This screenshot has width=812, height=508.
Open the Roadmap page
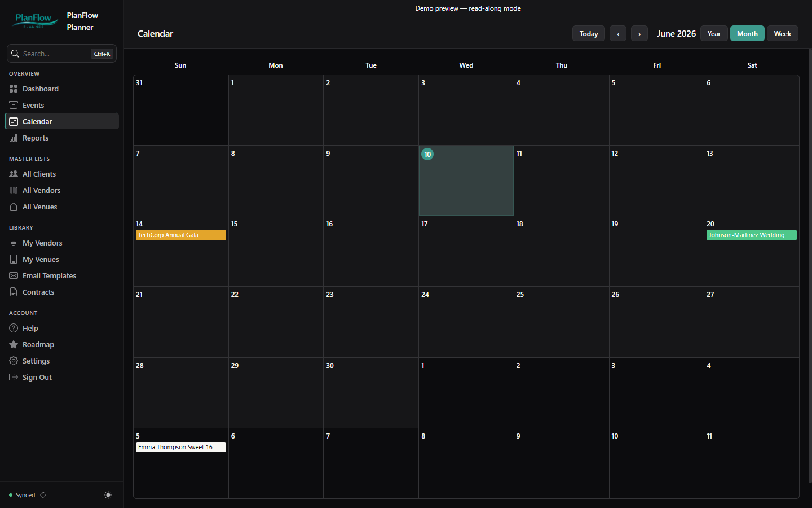click(x=62, y=344)
